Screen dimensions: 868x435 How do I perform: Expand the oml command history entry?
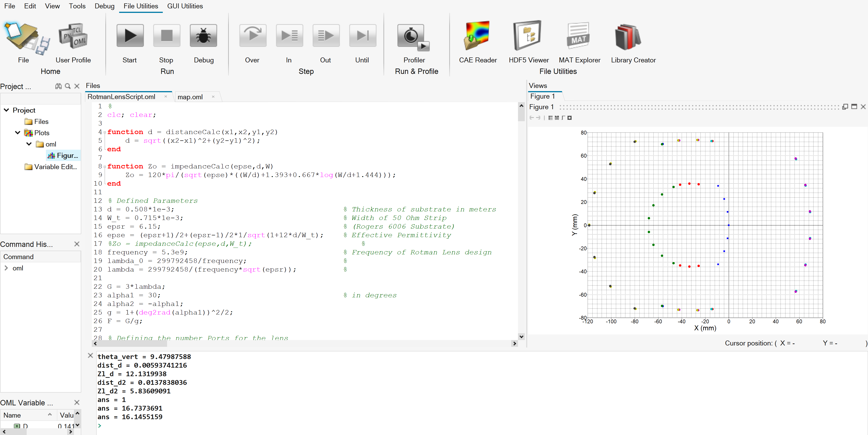(6, 268)
